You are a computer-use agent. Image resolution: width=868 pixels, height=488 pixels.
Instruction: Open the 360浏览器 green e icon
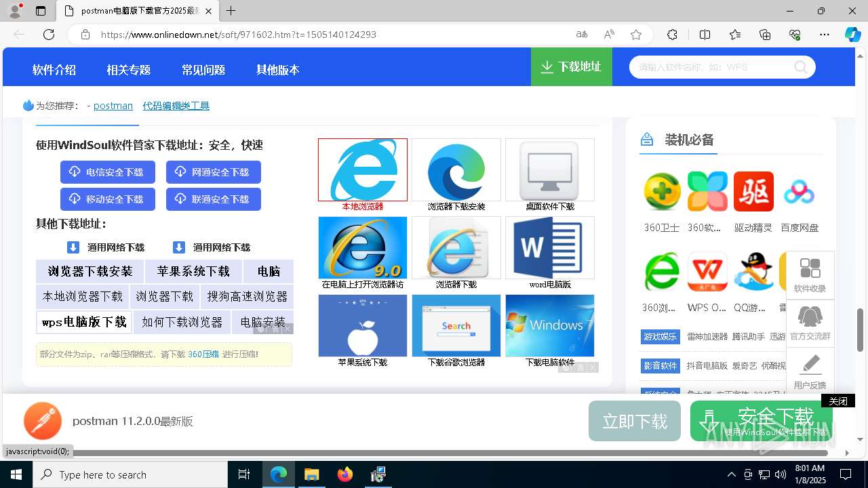click(x=662, y=272)
